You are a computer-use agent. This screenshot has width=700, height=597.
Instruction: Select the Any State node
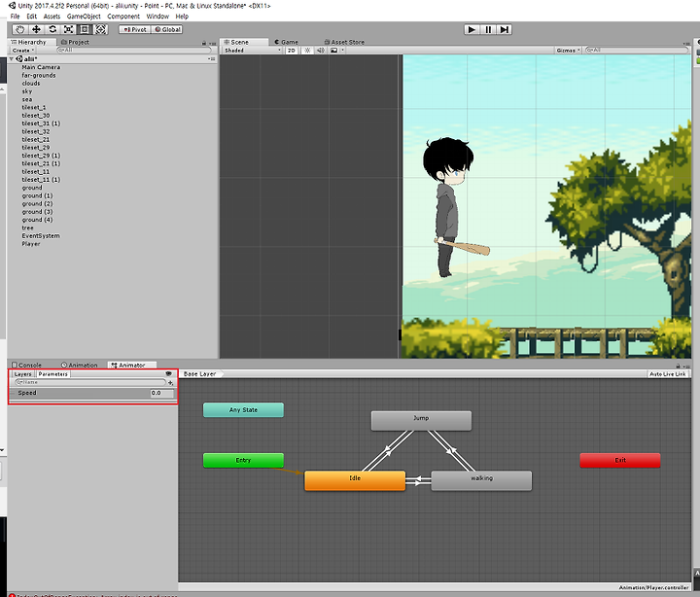click(x=243, y=410)
